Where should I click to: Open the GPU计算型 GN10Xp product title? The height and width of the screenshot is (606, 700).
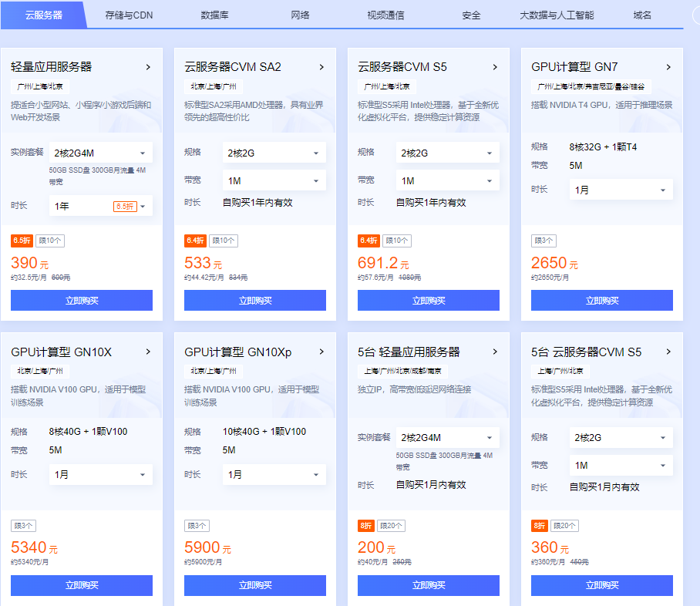[238, 352]
